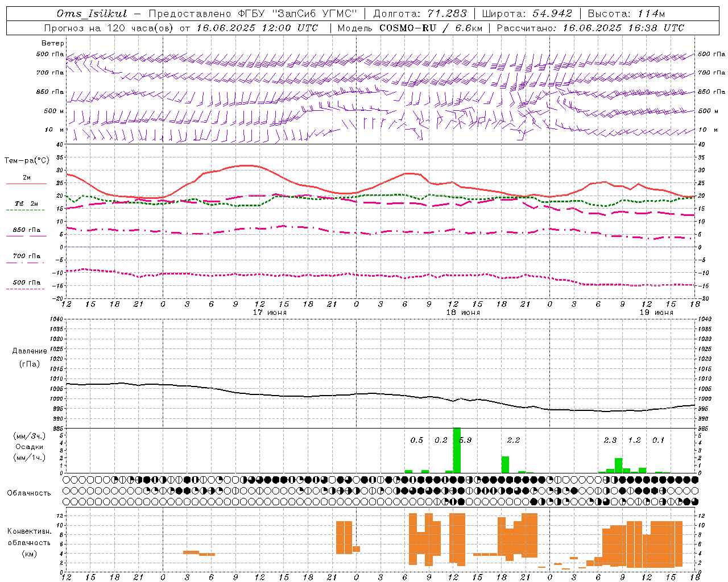Click the Ветер panel label
Screen dimensions: 728x582
point(53,43)
